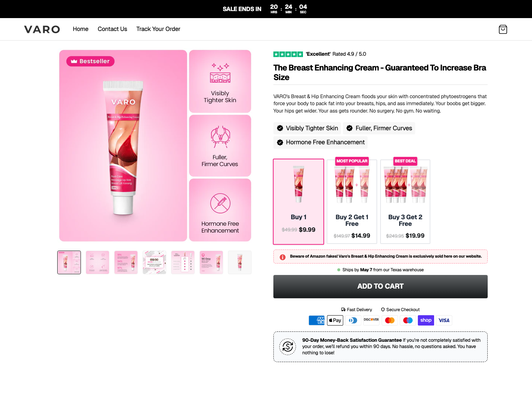
Task: Select the Buy 2 Get 1 Free bundle
Action: [352, 202]
